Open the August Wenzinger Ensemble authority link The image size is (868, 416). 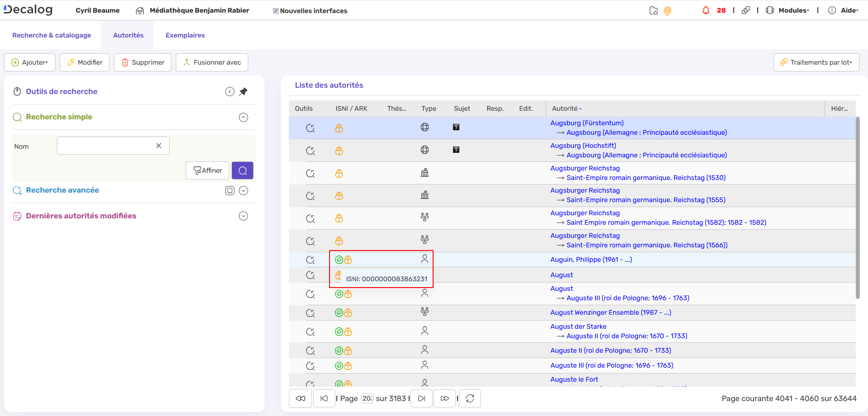[610, 312]
